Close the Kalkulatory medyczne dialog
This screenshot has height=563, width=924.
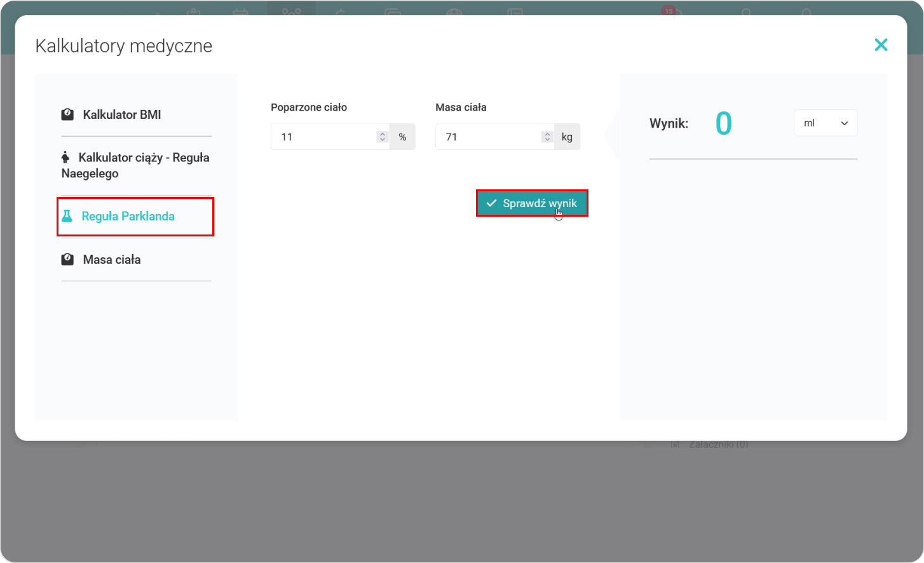tap(881, 44)
